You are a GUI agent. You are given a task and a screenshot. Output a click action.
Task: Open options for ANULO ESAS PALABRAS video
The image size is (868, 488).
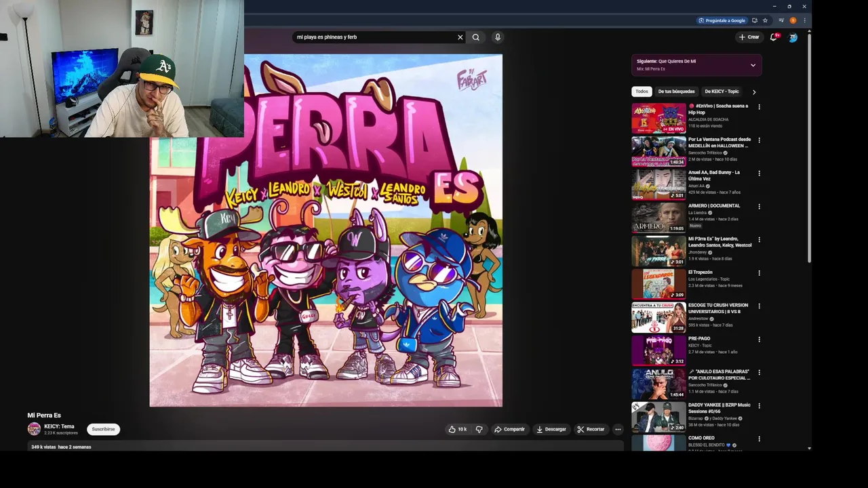[x=759, y=373]
